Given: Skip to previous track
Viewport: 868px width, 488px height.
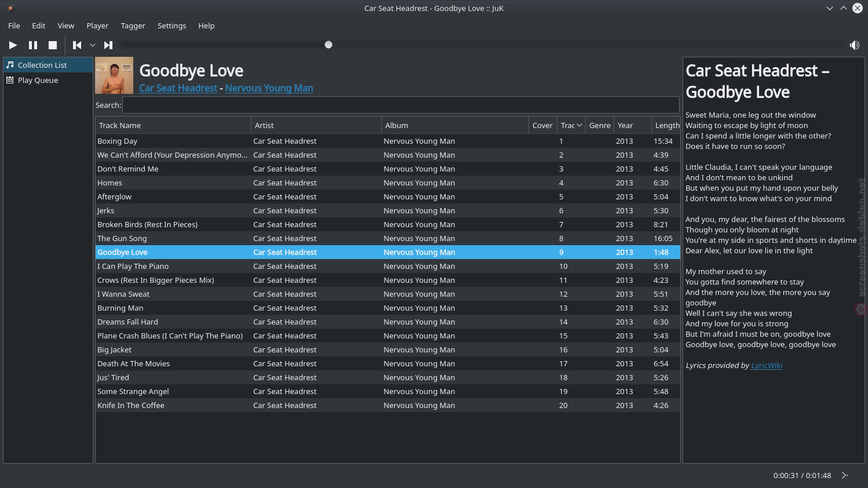Looking at the screenshot, I should (x=77, y=45).
